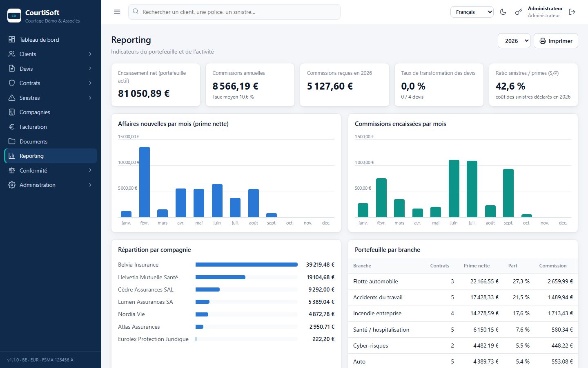Click the CourtiSoft logo icon
This screenshot has width=588, height=368.
(14, 16)
